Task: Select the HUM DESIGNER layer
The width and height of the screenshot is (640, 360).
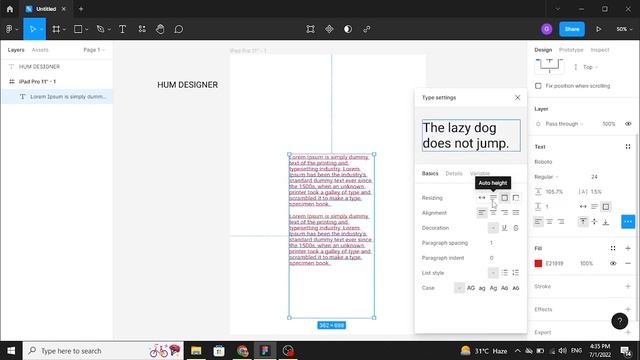Action: tap(57, 67)
